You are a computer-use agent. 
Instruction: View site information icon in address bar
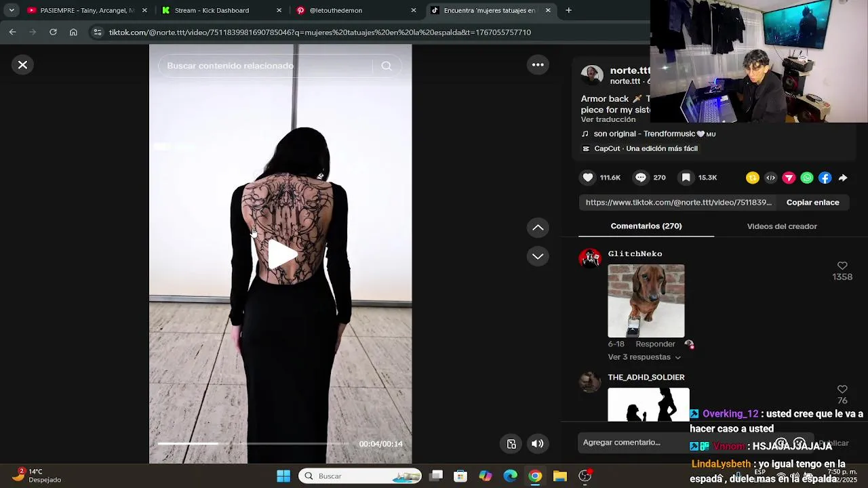point(98,32)
